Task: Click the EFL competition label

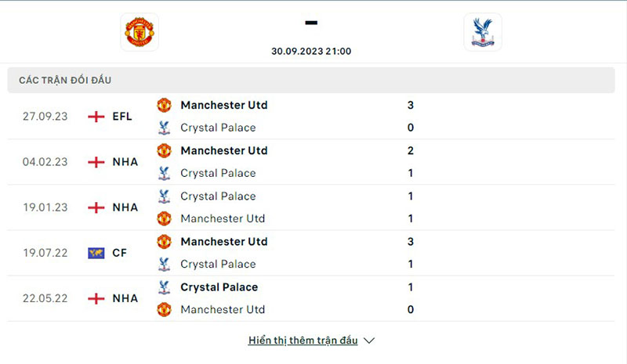Action: (122, 117)
